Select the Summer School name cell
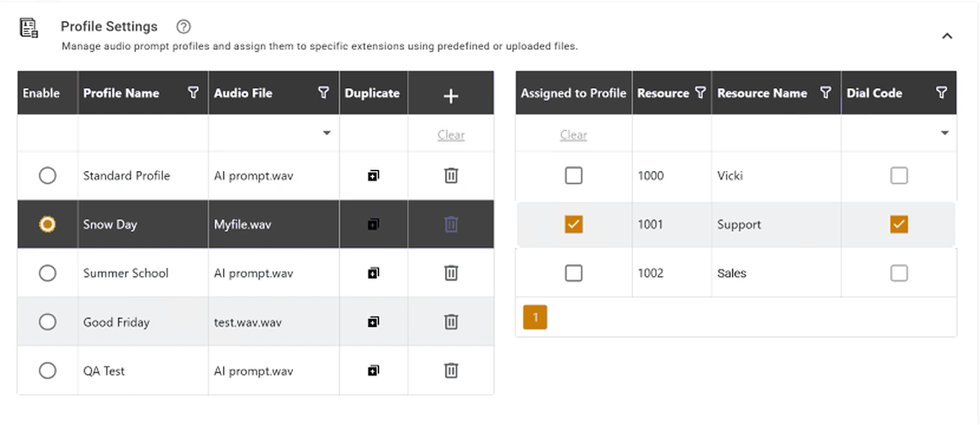This screenshot has width=980, height=425. (x=143, y=273)
